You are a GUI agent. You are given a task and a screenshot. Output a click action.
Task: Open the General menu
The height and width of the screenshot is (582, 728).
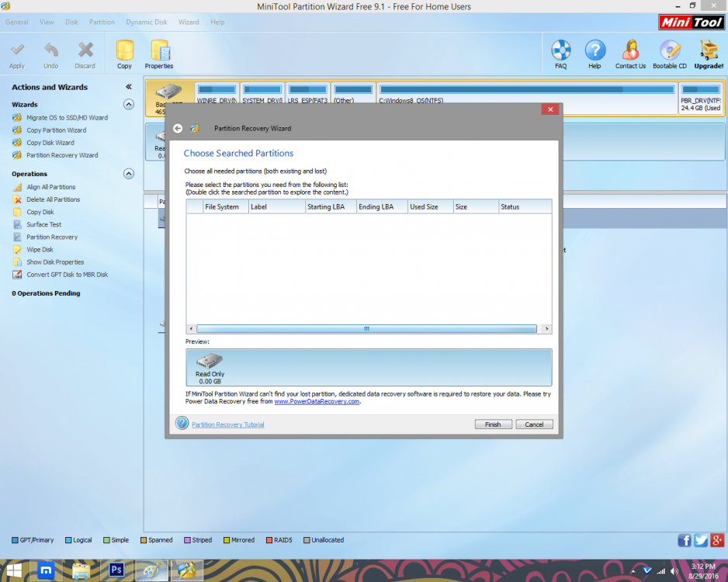(17, 23)
